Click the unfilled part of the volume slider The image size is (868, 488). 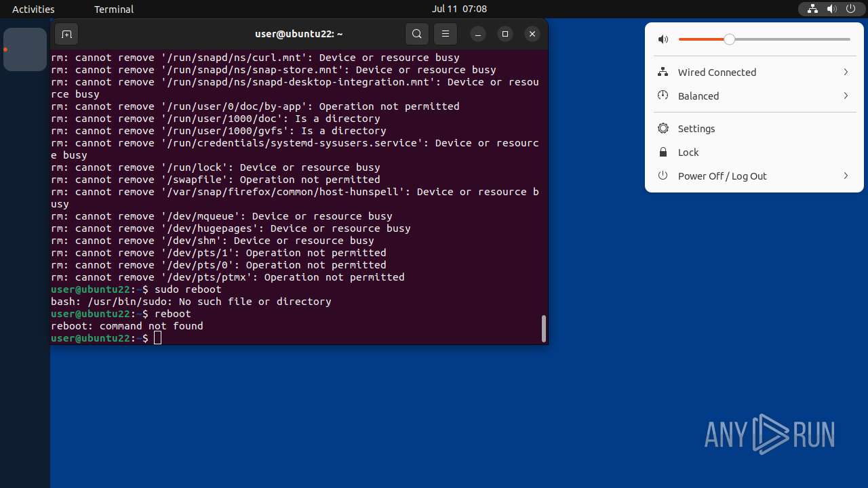(x=792, y=39)
